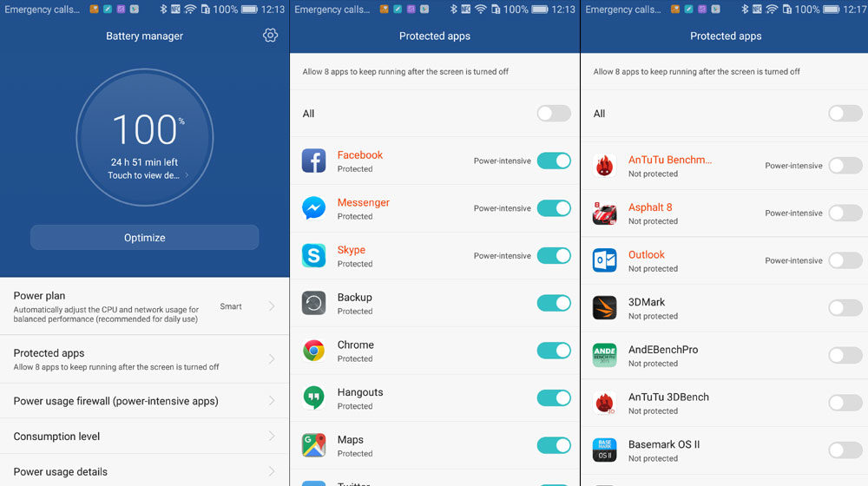The width and height of the screenshot is (868, 486).
Task: Disable protection for Facebook
Action: [554, 161]
